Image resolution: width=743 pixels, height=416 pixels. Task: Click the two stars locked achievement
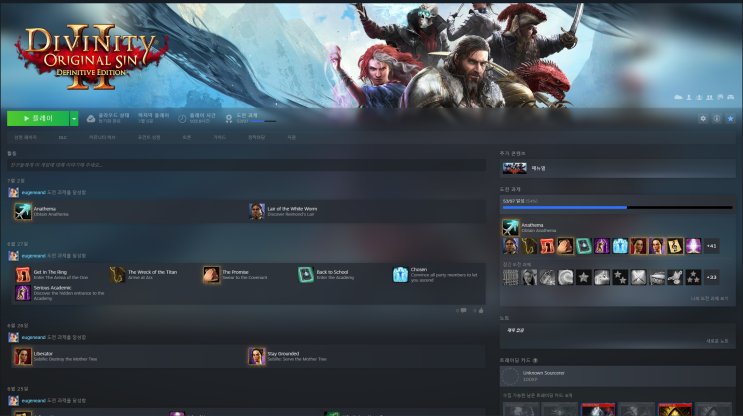[x=620, y=277]
